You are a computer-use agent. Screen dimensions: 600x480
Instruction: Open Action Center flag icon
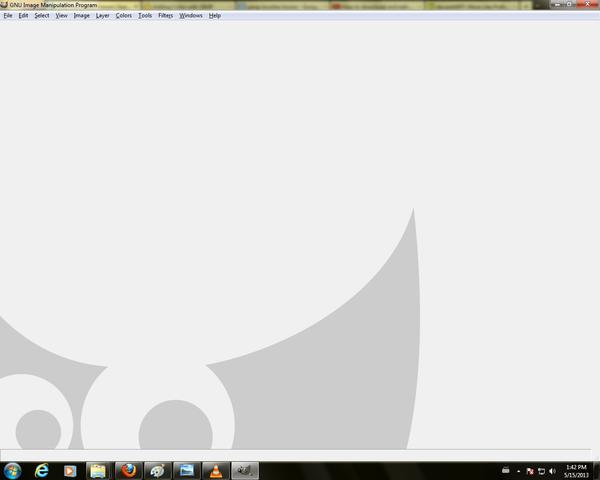pos(530,471)
